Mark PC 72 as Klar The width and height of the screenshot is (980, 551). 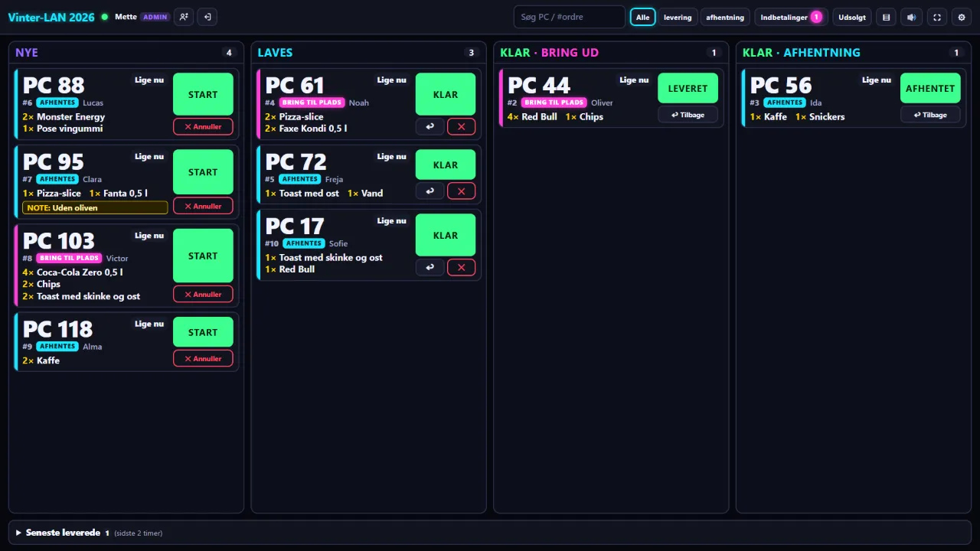[446, 165]
